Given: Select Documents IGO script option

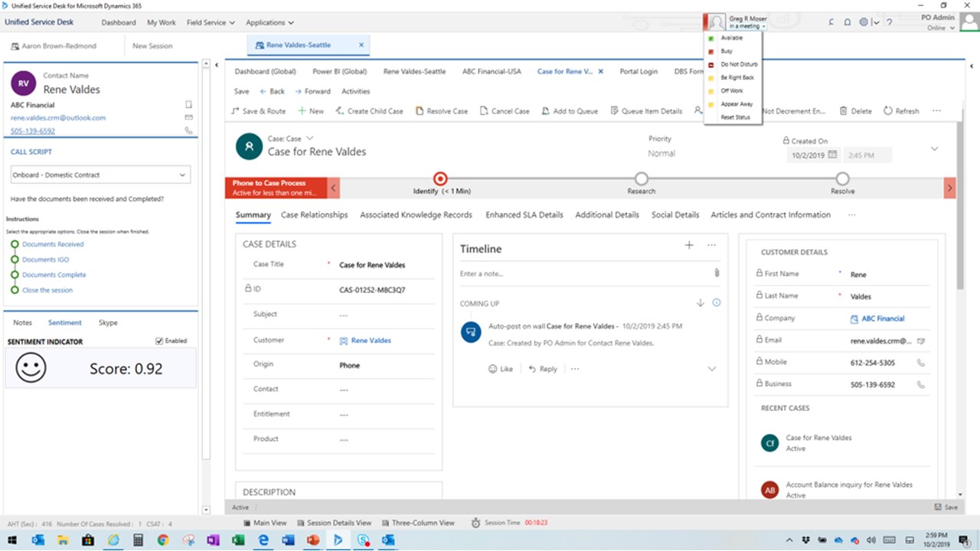Looking at the screenshot, I should (45, 259).
